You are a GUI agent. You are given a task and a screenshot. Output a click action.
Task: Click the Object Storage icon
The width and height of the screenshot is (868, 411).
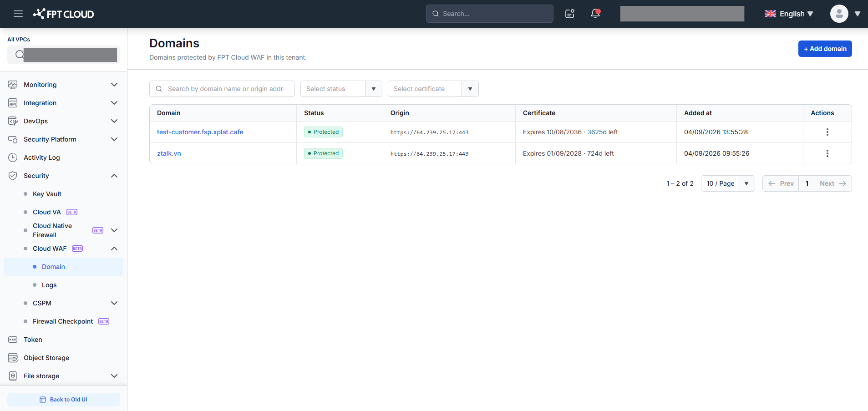[13, 358]
